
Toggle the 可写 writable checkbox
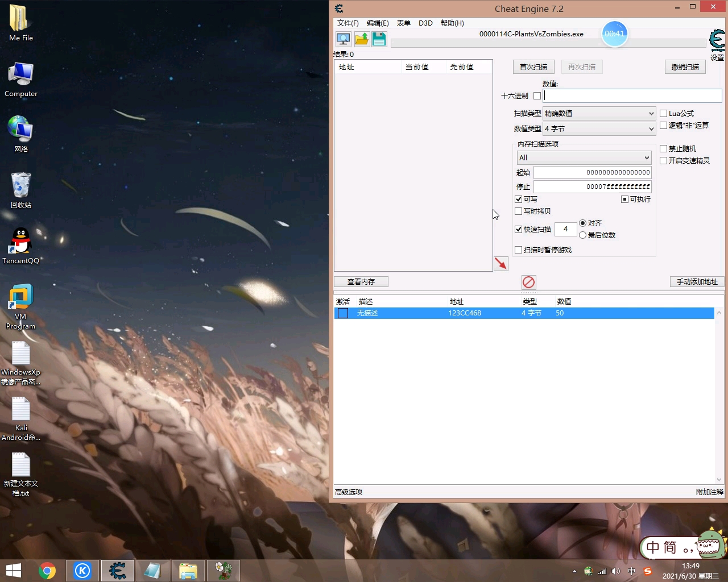click(x=518, y=199)
